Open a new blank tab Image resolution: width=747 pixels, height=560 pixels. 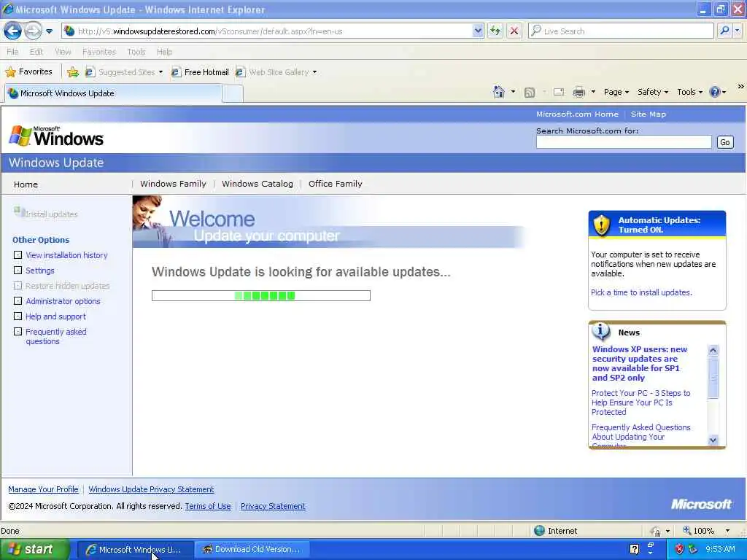[x=233, y=94]
